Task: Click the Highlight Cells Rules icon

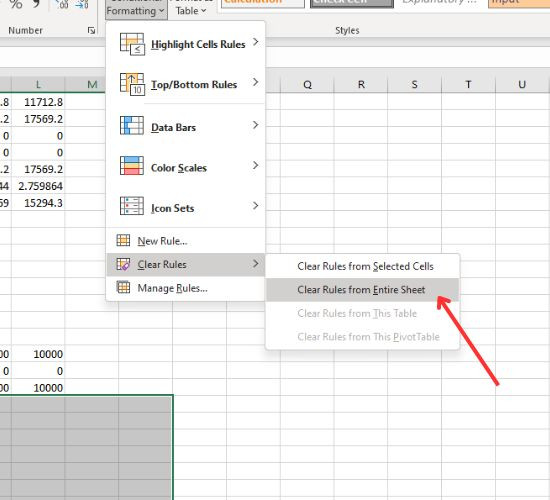Action: coord(132,44)
